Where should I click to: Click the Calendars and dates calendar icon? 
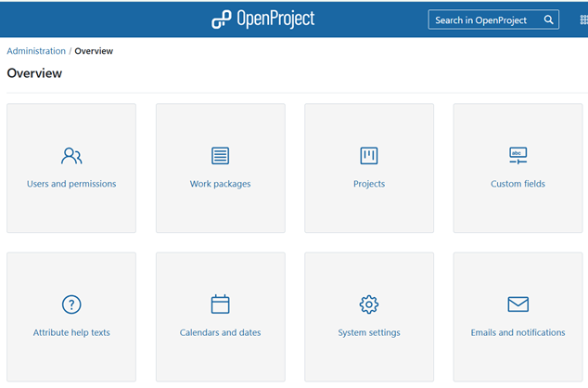click(220, 304)
